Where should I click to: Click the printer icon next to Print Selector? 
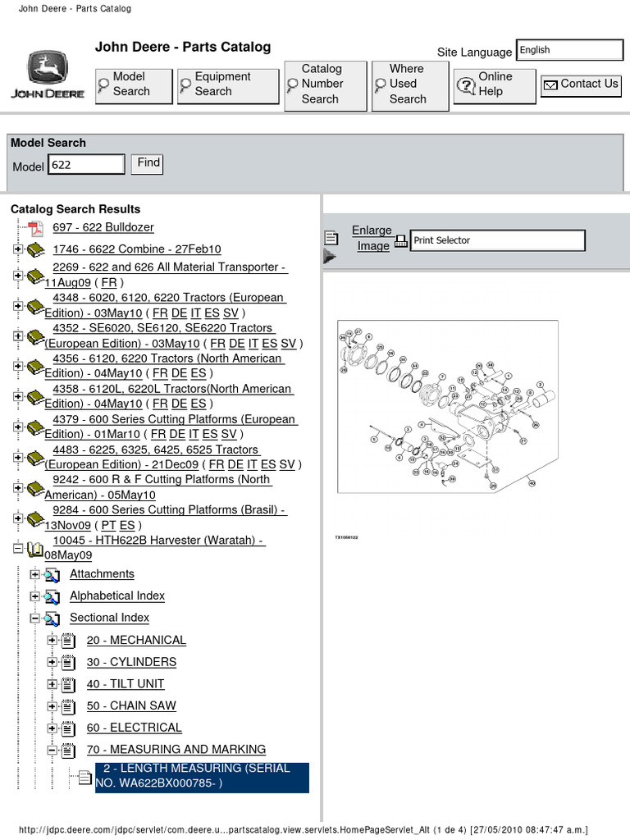[400, 241]
